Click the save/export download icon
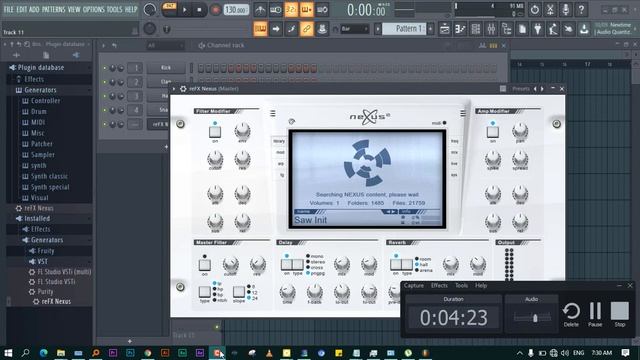This screenshot has height=360, width=640. click(x=584, y=29)
